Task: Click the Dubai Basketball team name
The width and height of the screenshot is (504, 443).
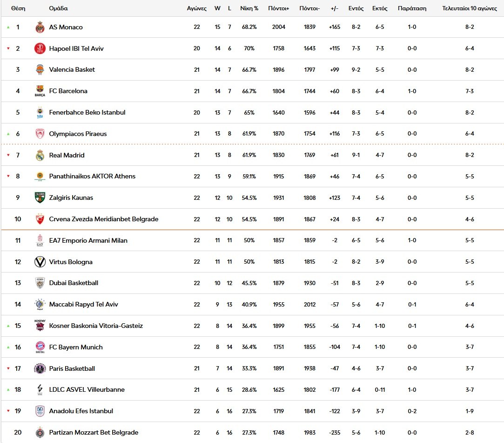Action: pos(74,283)
